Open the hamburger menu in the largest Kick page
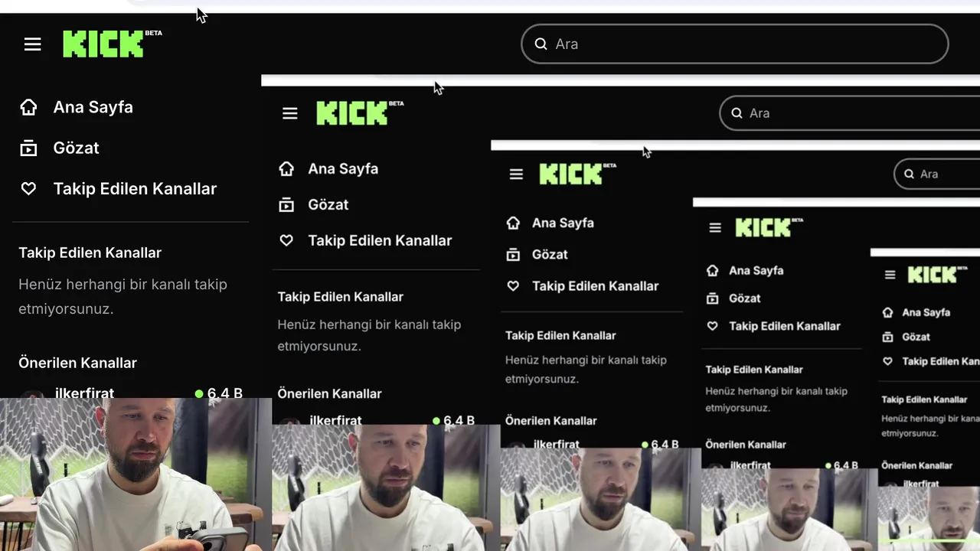Screen dimensions: 980x551 pyautogui.click(x=32, y=44)
